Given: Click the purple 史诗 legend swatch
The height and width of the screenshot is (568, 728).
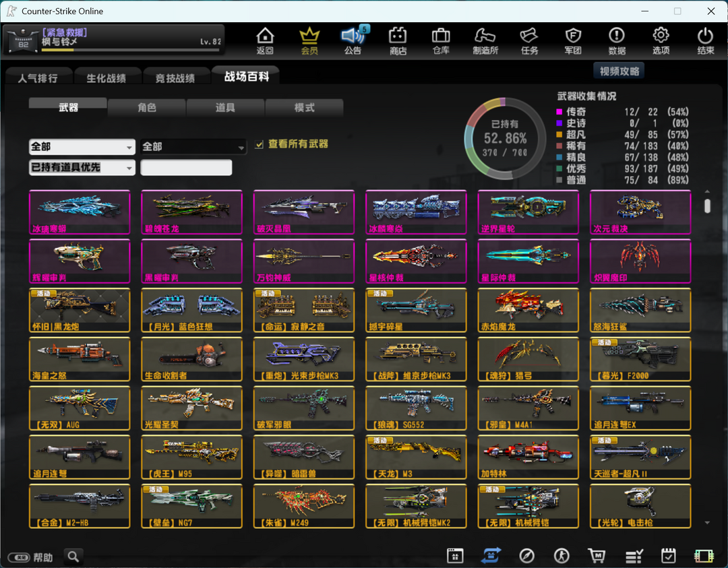Looking at the screenshot, I should click(559, 123).
